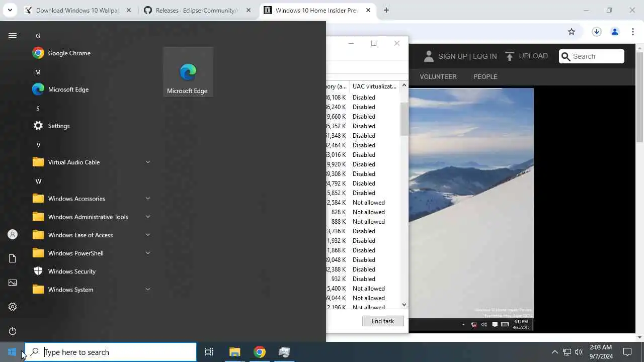Open Google Chrome from Start menu list
The image size is (644, 362).
point(91,53)
